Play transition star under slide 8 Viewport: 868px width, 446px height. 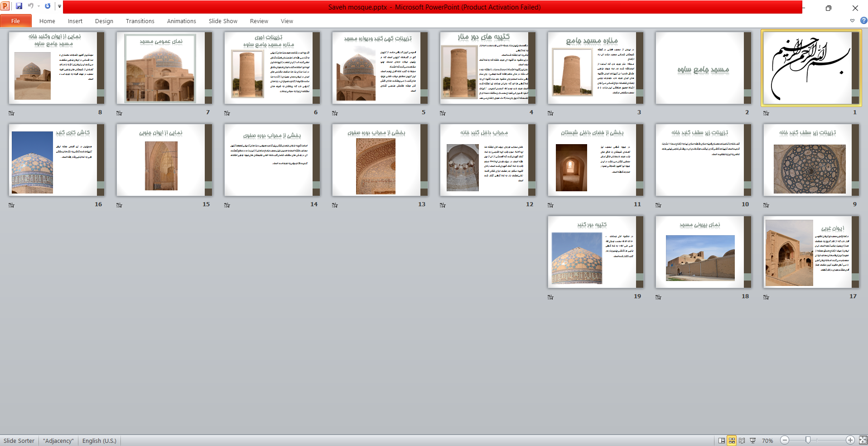pos(11,113)
